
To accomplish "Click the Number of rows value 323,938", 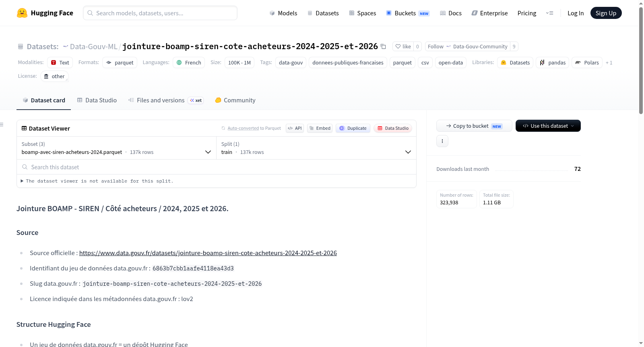I will [x=449, y=203].
